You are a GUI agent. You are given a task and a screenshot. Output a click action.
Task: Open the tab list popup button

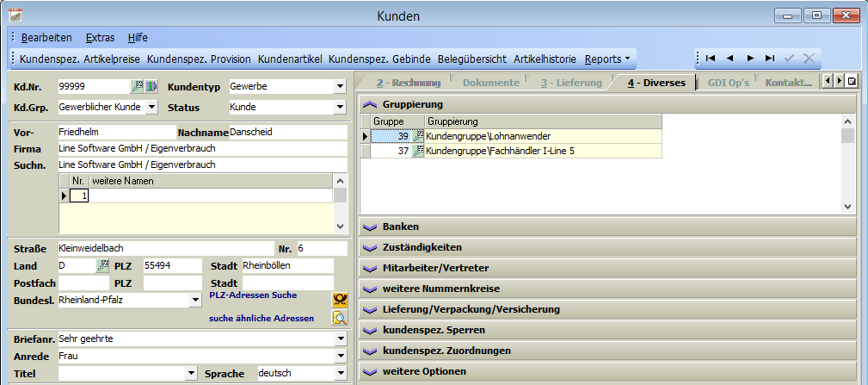tap(852, 82)
